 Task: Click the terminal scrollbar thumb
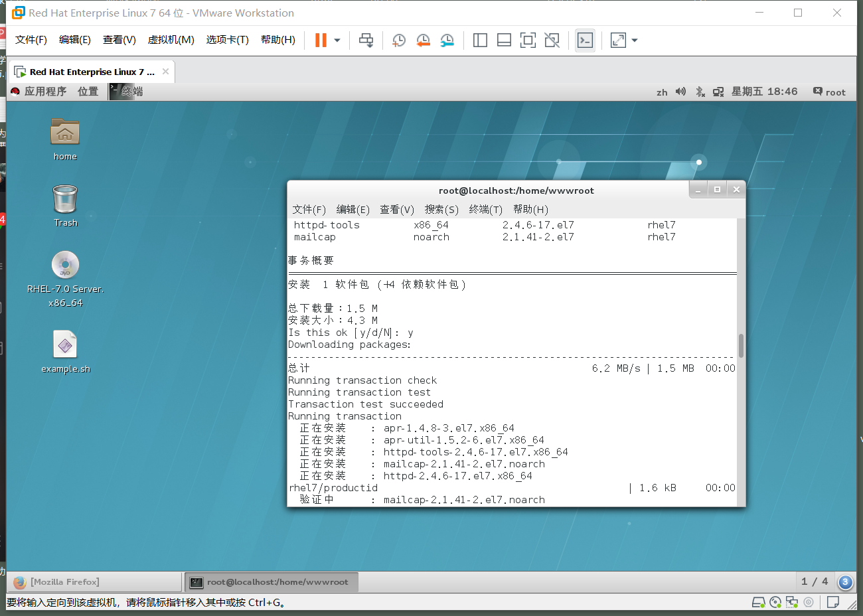click(741, 345)
